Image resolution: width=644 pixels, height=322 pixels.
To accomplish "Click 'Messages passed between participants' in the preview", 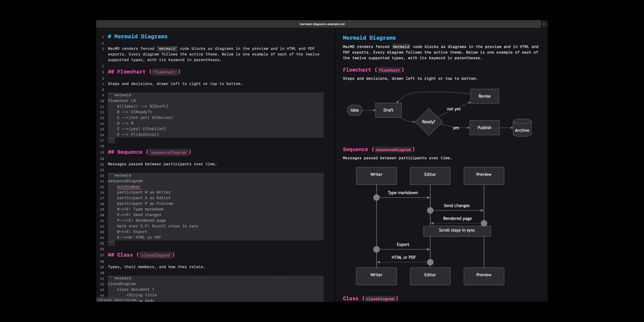I will click(397, 158).
